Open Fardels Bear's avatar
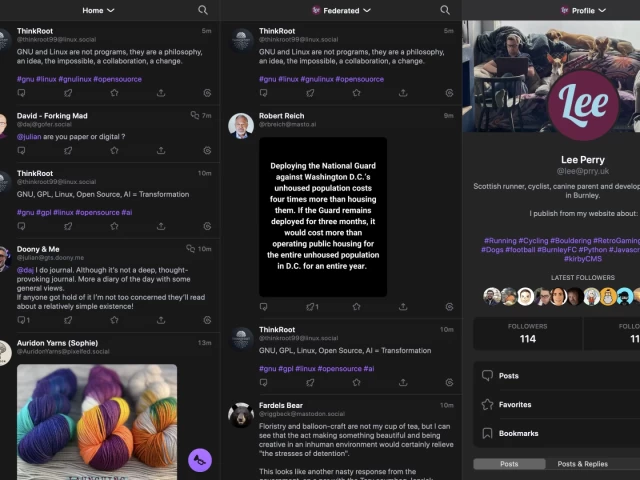This screenshot has width=640, height=480. pos(241,415)
